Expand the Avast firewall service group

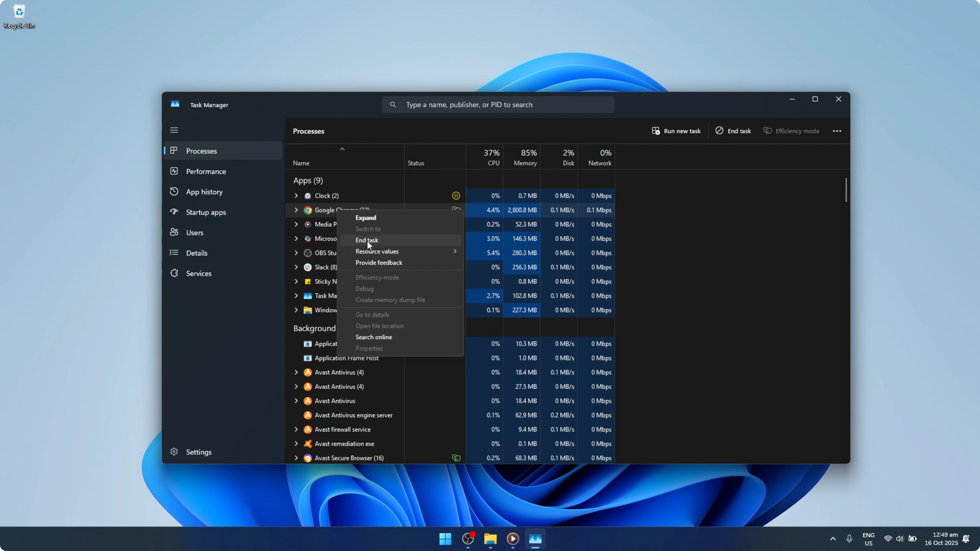[x=296, y=430]
